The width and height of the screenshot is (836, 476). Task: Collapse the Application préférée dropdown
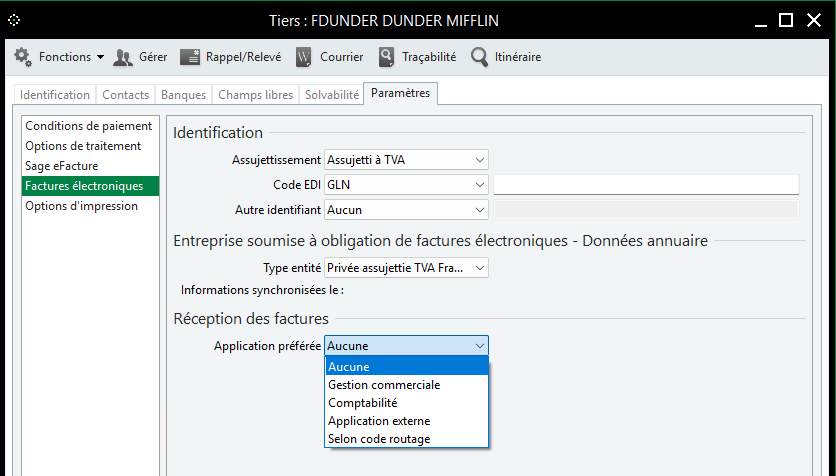coord(406,346)
